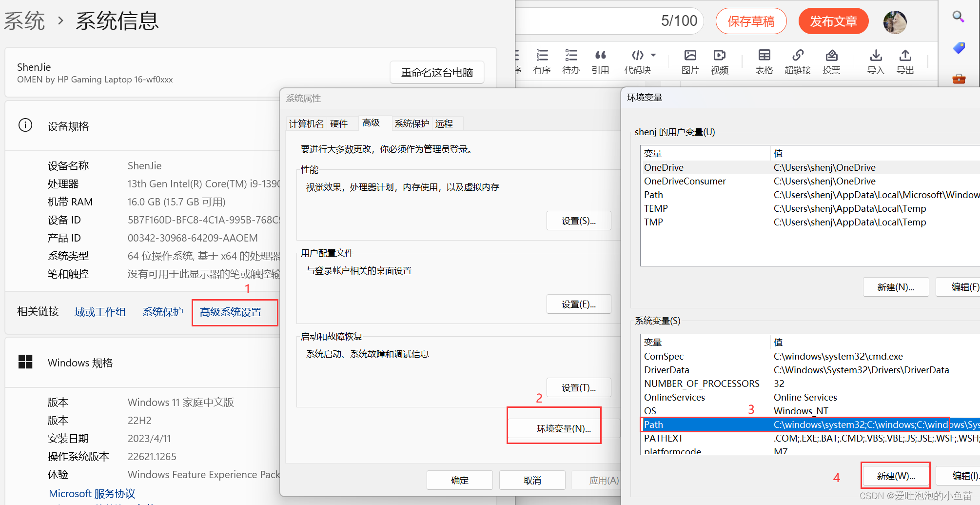Click startup and recovery 设置(T)... button
Screen dimensions: 980x505
click(579, 387)
